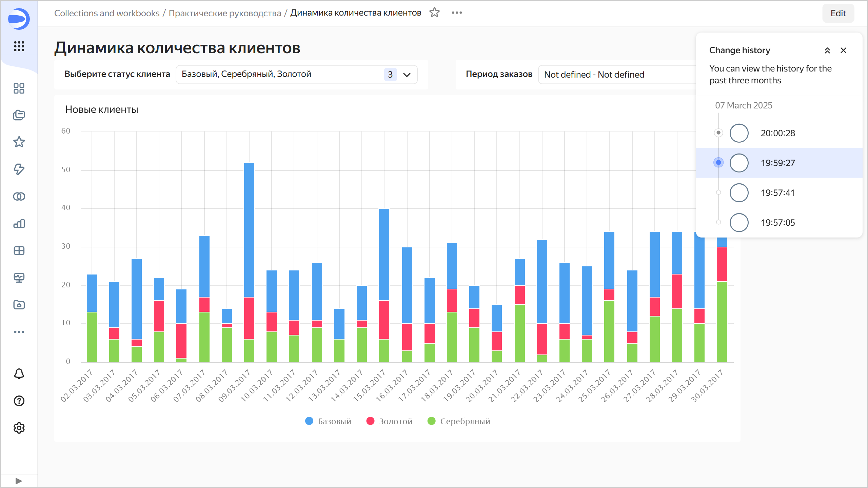The width and height of the screenshot is (868, 488).
Task: Select the 19:57:05 history version
Action: pos(777,223)
